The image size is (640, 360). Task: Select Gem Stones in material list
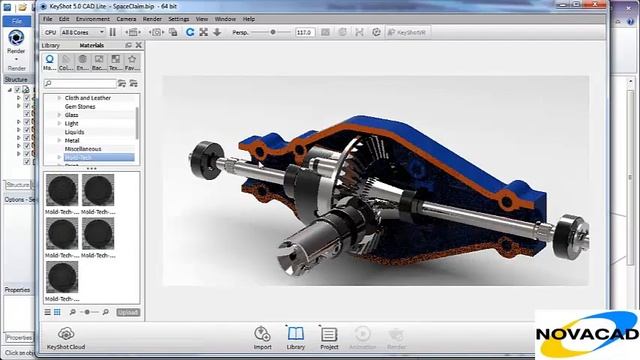80,107
